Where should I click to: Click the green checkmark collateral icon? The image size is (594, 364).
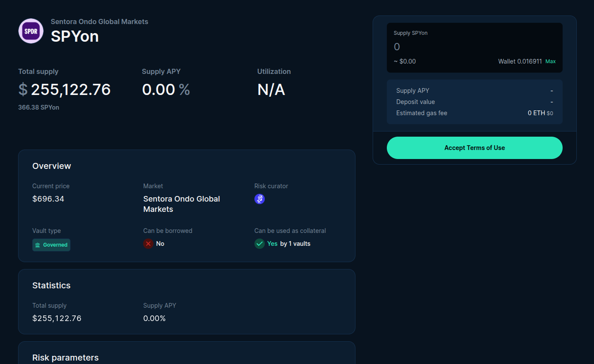tap(260, 244)
